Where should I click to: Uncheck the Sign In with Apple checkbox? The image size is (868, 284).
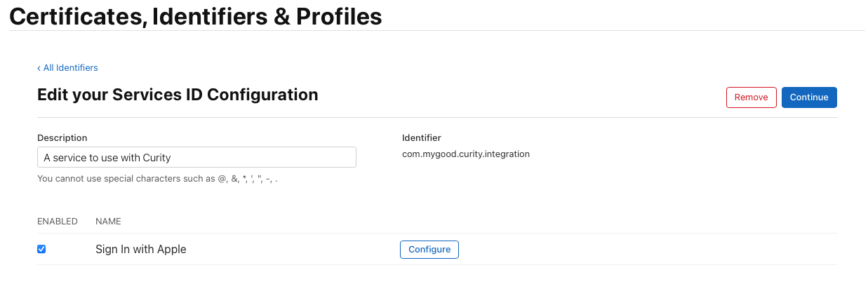[41, 249]
